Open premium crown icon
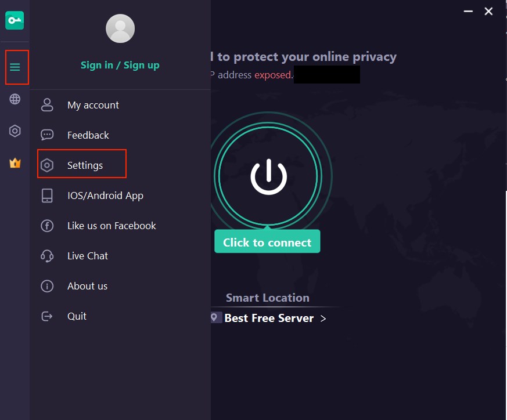Image resolution: width=507 pixels, height=420 pixels. click(x=15, y=163)
